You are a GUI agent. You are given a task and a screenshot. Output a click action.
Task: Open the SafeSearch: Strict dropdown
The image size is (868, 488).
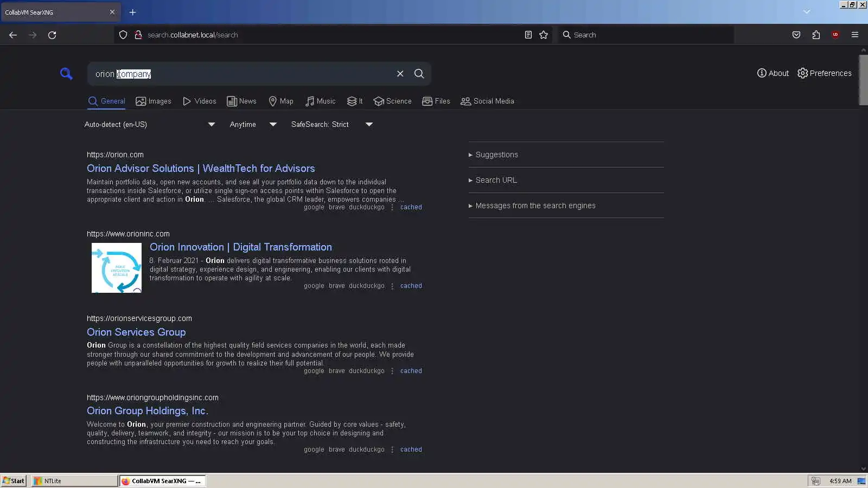331,125
